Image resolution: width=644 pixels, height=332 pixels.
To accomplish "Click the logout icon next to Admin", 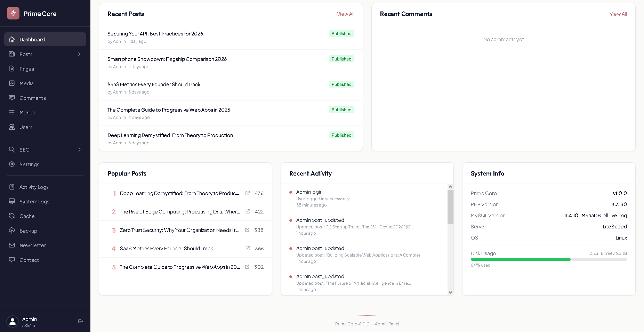I will [80, 321].
